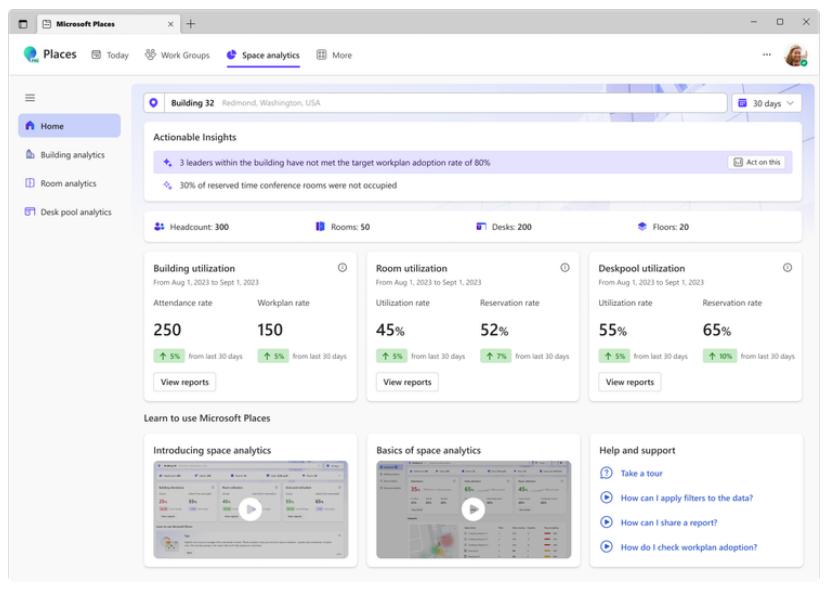Click the Places logo icon

tap(31, 54)
